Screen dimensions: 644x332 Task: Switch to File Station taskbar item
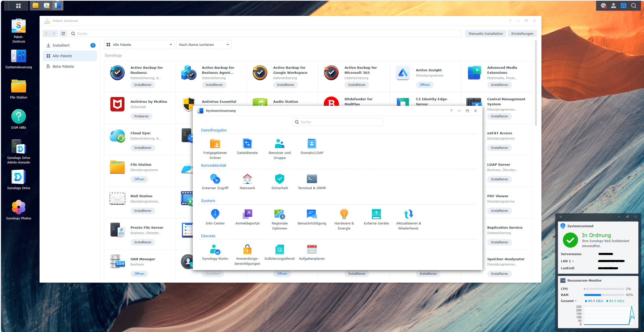tap(36, 5)
